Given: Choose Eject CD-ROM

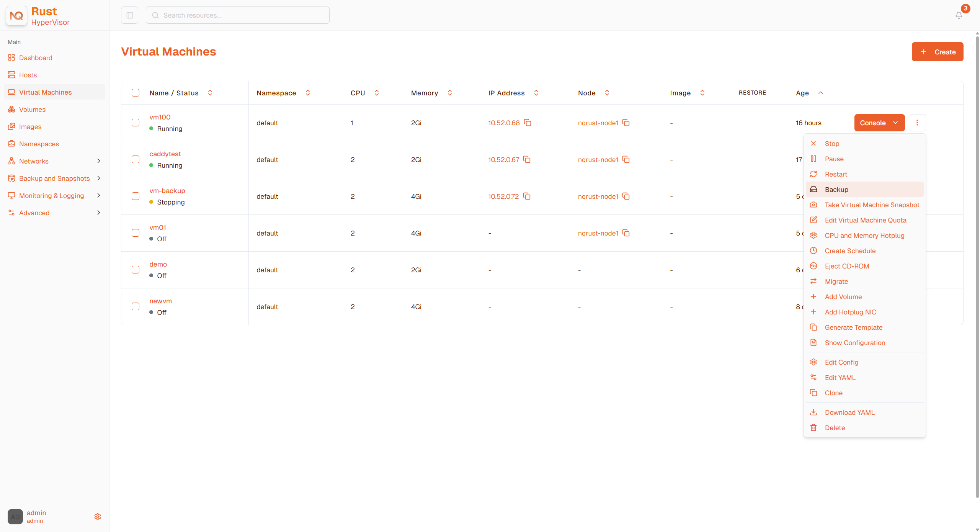Looking at the screenshot, I should coord(864,266).
